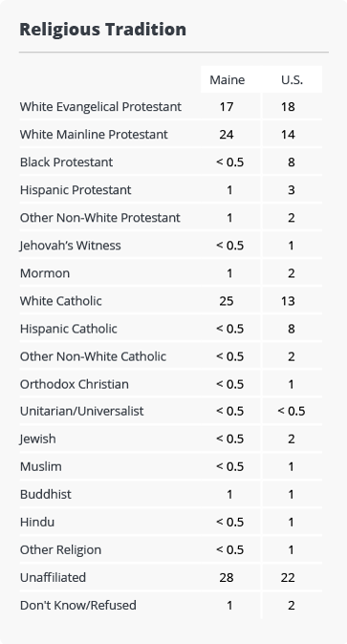Screen dimensions: 347x644
Task: Select Other Non-White Protestant row label
Action: tap(100, 218)
